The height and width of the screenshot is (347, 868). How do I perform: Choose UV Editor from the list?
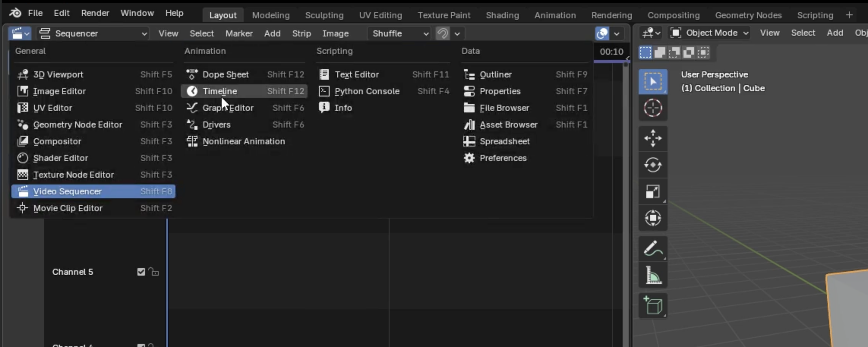pos(94,108)
